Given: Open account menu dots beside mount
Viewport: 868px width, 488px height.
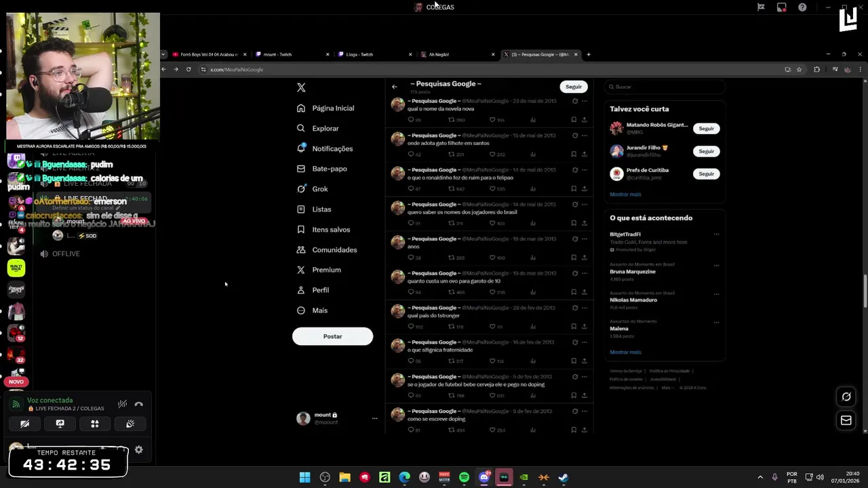Looking at the screenshot, I should [374, 418].
